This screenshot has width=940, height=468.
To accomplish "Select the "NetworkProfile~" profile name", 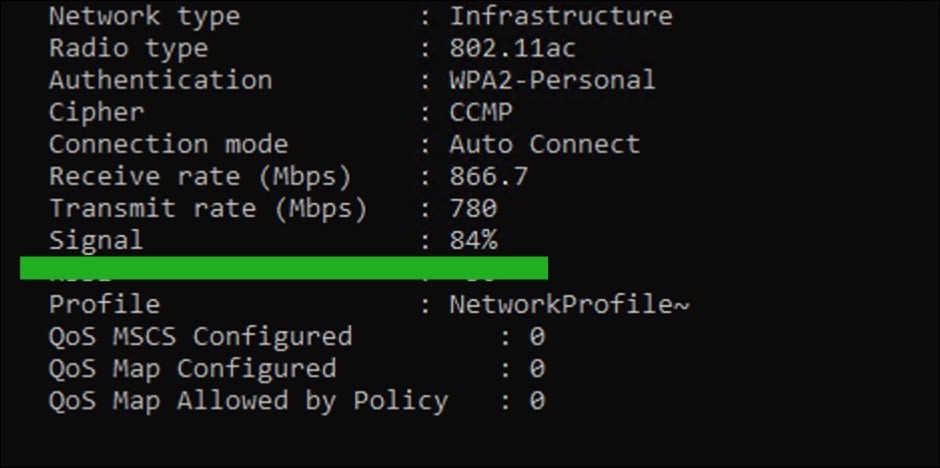I will pos(568,305).
